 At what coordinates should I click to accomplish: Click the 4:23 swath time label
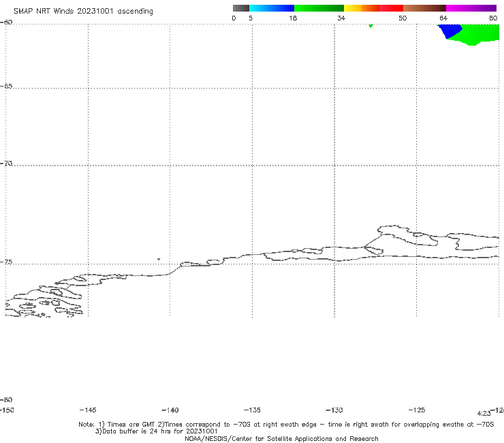pos(484,414)
